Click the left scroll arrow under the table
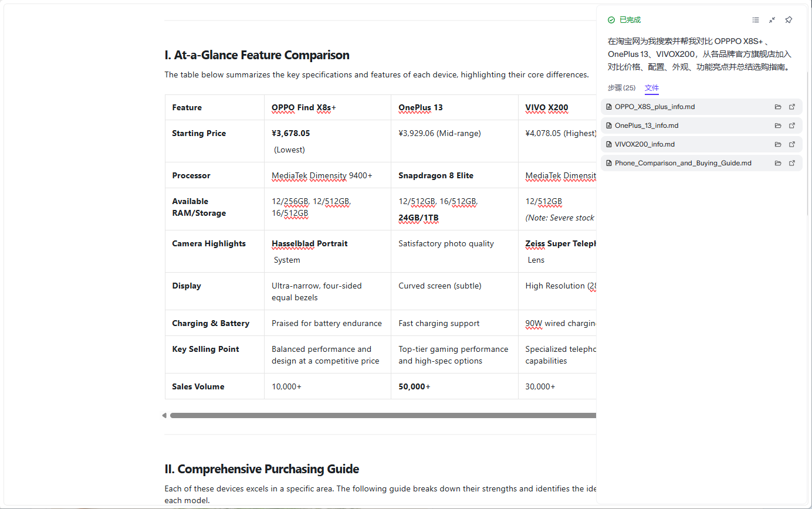This screenshot has width=812, height=509. tap(164, 416)
